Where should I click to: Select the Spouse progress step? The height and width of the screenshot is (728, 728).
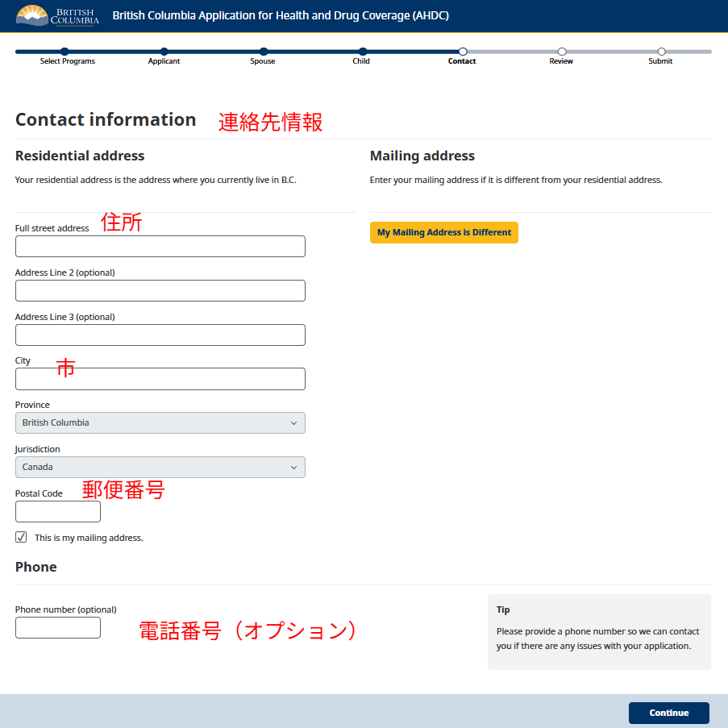coord(264,52)
